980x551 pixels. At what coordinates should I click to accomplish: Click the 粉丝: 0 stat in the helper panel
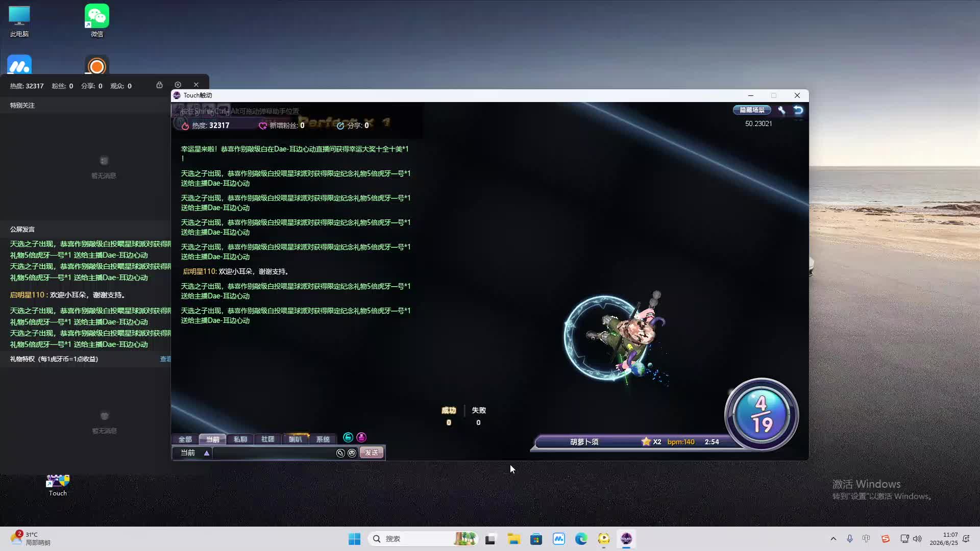tap(62, 86)
